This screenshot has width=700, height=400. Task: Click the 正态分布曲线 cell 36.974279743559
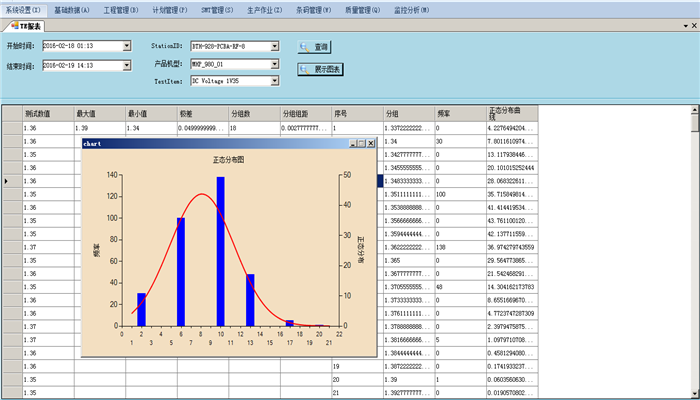click(512, 247)
